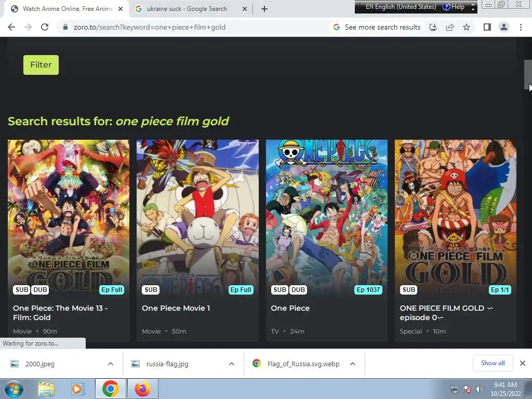
Task: Open language bar Help
Action: click(454, 7)
